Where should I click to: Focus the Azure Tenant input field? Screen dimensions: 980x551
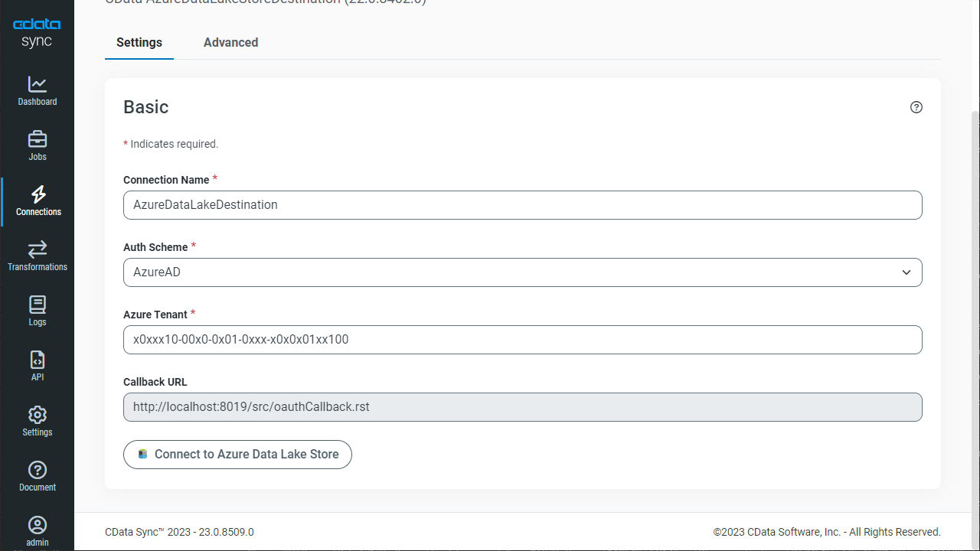click(523, 340)
